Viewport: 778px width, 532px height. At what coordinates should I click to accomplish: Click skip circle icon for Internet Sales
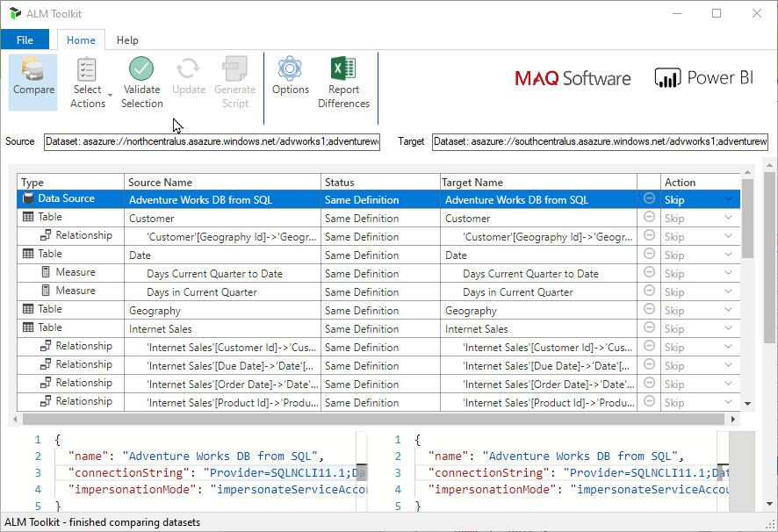[x=649, y=327]
